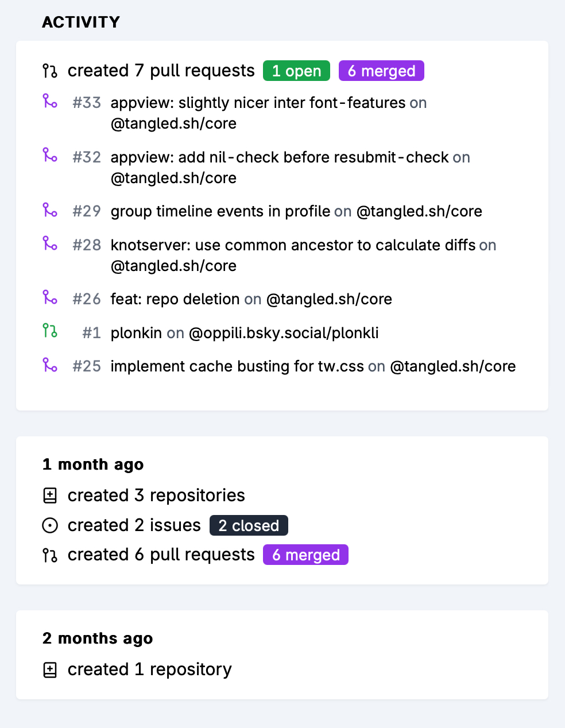This screenshot has height=728, width=565.
Task: Click the pull request icon beside created 7 pull requests
Action: [x=50, y=71]
